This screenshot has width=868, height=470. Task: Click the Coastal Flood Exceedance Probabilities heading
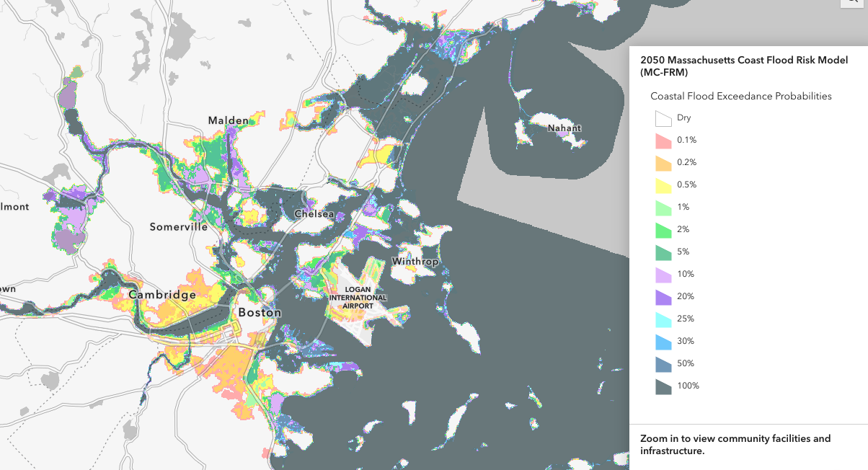(742, 96)
